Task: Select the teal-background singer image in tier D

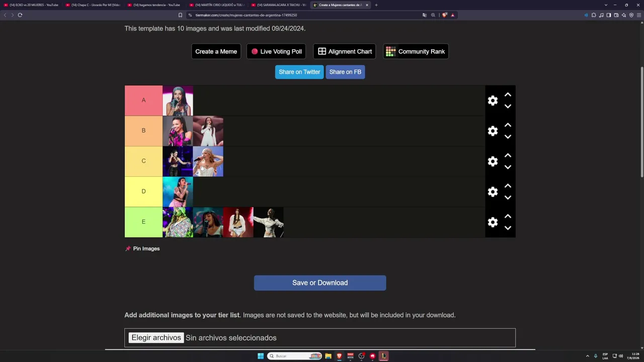Action: (178, 192)
